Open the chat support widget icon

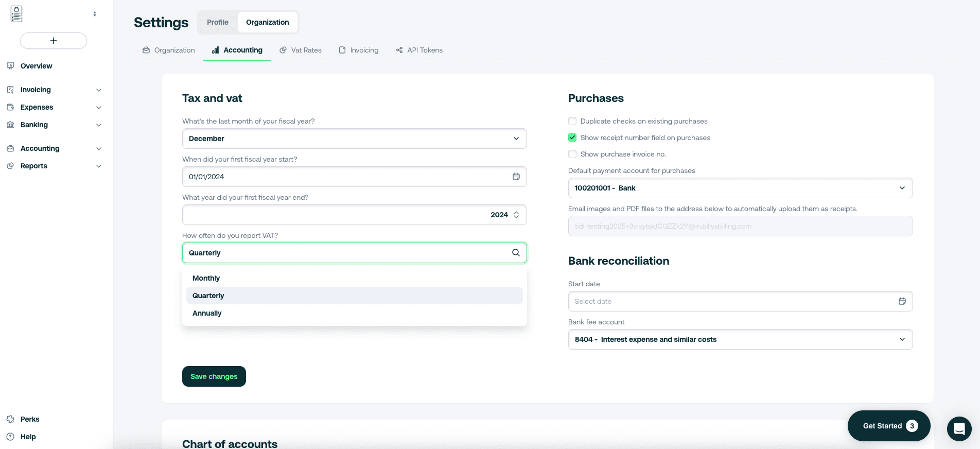[959, 428]
